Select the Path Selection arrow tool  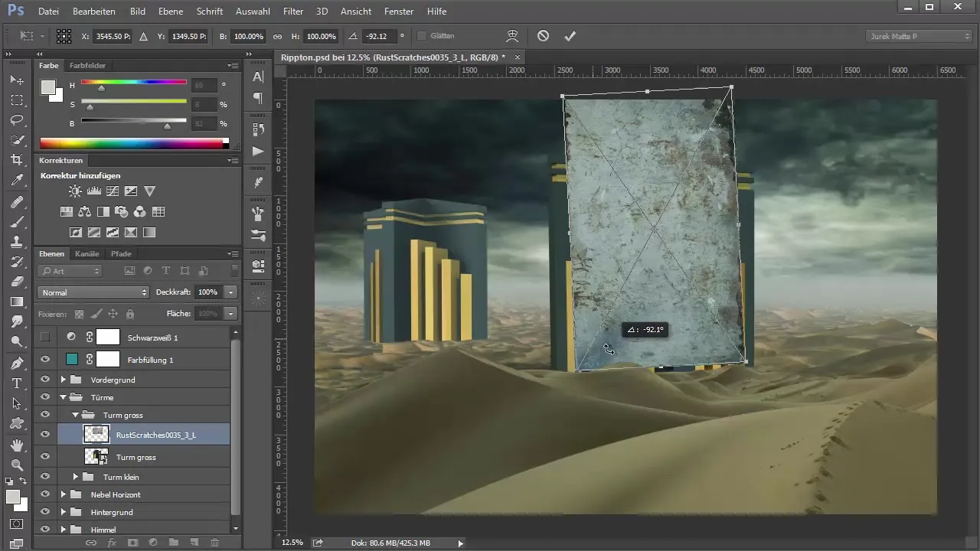[17, 403]
